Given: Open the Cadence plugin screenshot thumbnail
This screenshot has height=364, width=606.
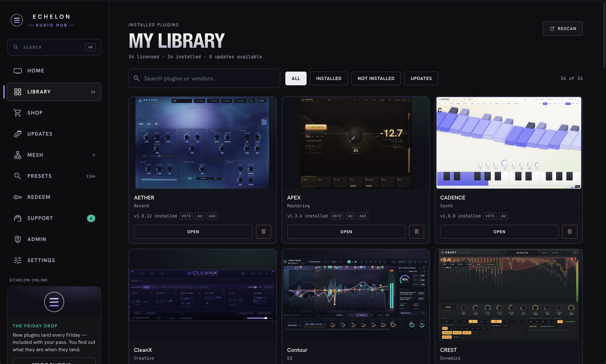Looking at the screenshot, I should pos(509,143).
